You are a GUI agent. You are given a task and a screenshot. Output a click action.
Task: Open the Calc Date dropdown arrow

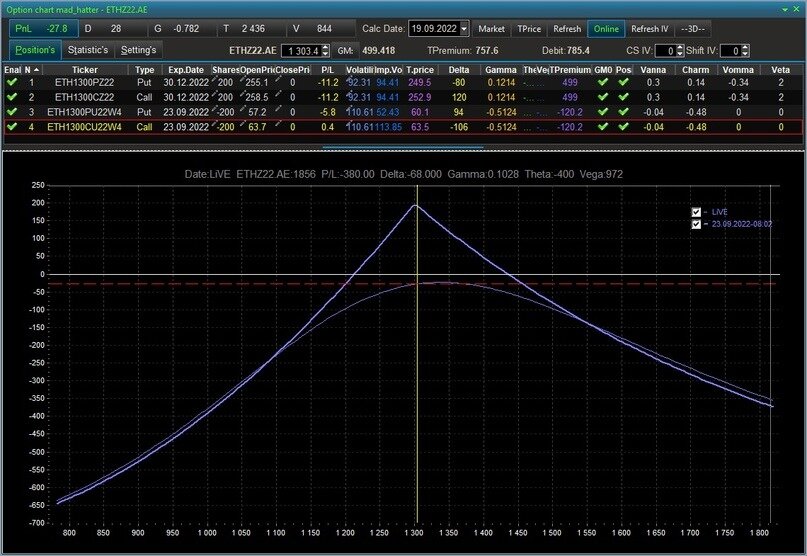464,29
